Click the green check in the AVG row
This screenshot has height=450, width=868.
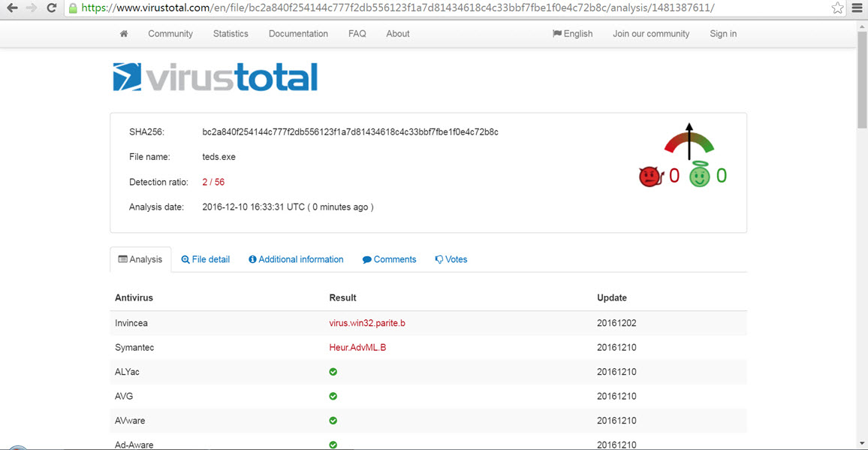coord(333,396)
